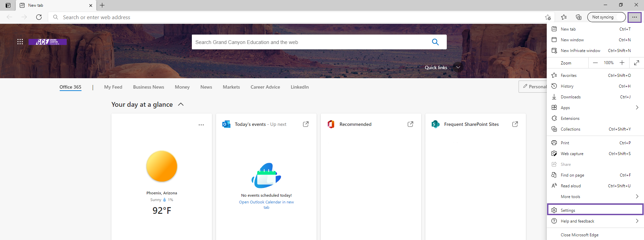
Task: Start Web capture from menu
Action: [595, 154]
